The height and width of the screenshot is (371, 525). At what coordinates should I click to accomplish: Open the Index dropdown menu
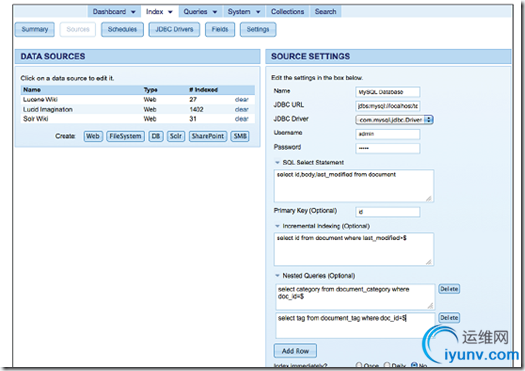click(x=159, y=12)
